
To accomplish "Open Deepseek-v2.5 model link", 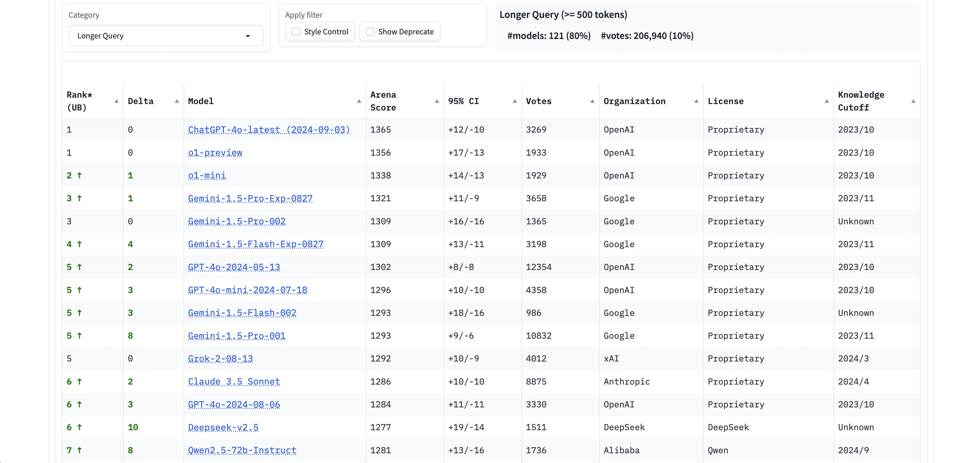I will pos(223,427).
